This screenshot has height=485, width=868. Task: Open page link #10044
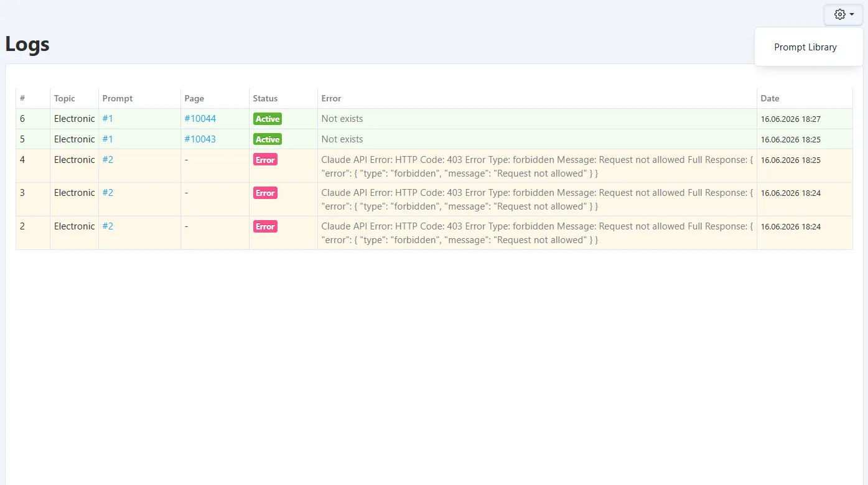coord(200,119)
